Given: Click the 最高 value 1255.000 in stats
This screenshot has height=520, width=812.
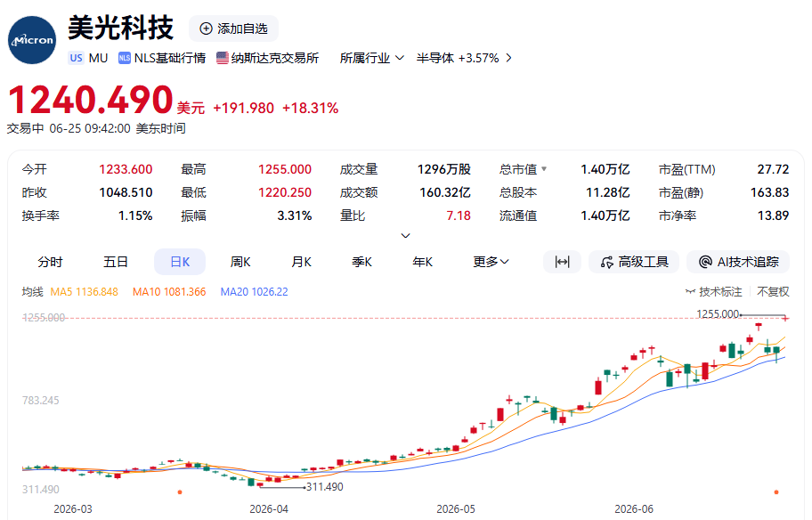Looking at the screenshot, I should point(285,169).
